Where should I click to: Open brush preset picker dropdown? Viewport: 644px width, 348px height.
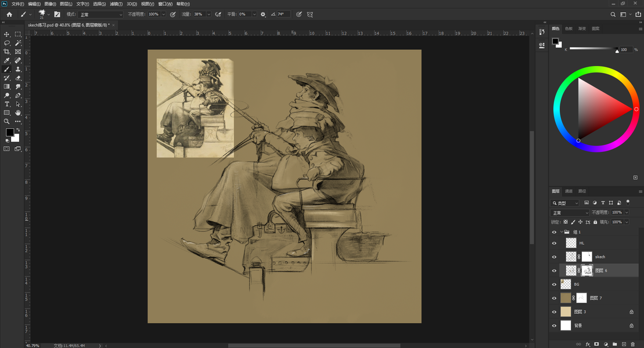(48, 14)
